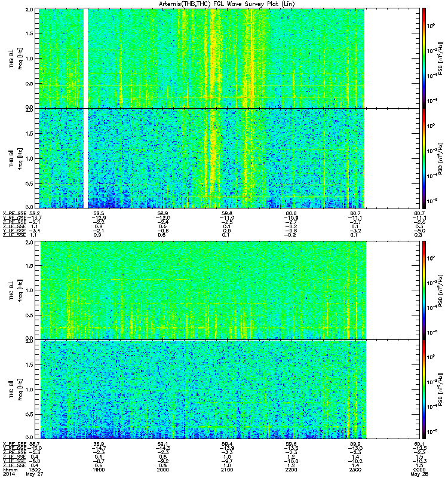The image size is (448, 478).
Task: Click the 'THC B⊥ freq [Hz]' axis label
Action: (x=16, y=290)
